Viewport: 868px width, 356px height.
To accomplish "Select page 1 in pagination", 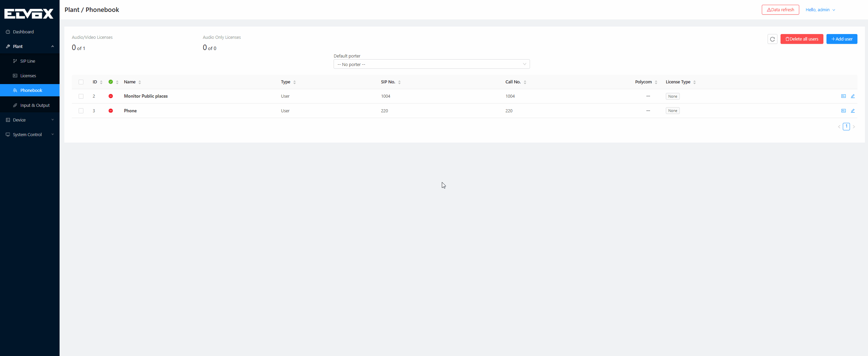I will (x=846, y=127).
